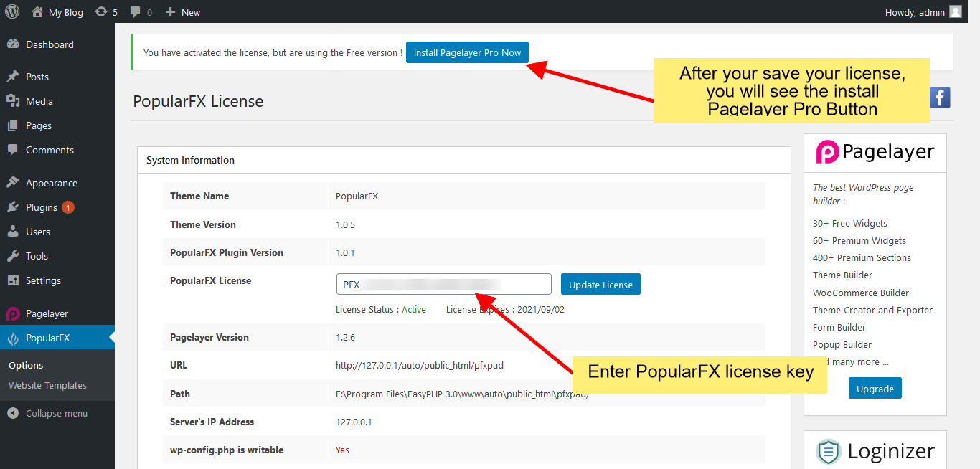Click the Appearance paintbrush icon
Image resolution: width=980 pixels, height=469 pixels.
point(13,183)
